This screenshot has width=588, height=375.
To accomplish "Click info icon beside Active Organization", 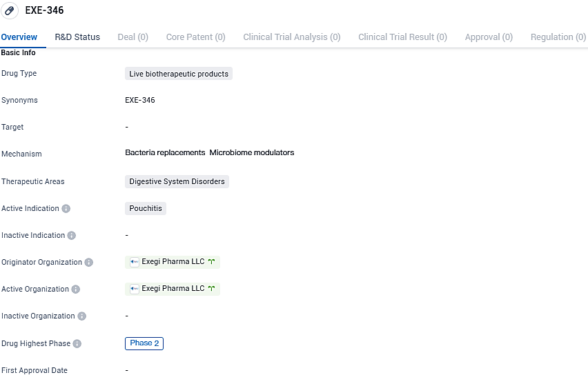I will tap(76, 290).
